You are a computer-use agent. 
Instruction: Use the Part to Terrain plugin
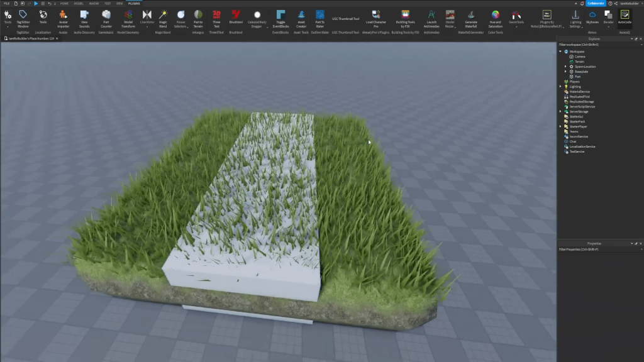(x=198, y=19)
